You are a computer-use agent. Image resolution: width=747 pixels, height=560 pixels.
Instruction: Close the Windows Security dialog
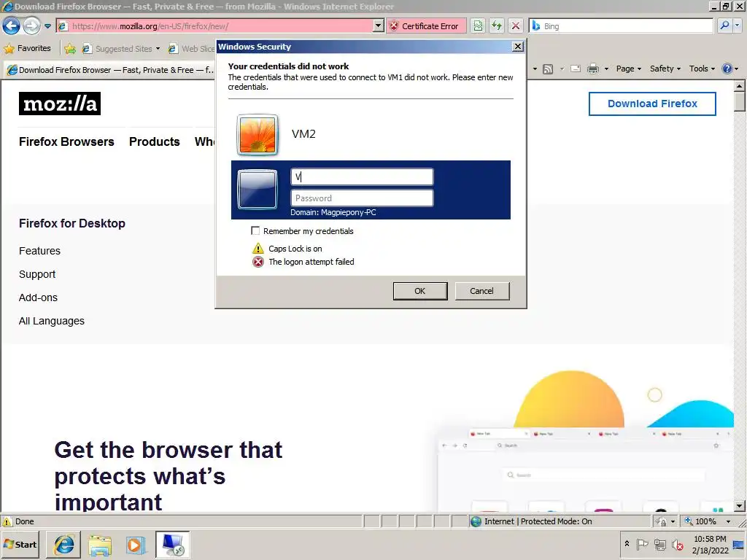517,47
